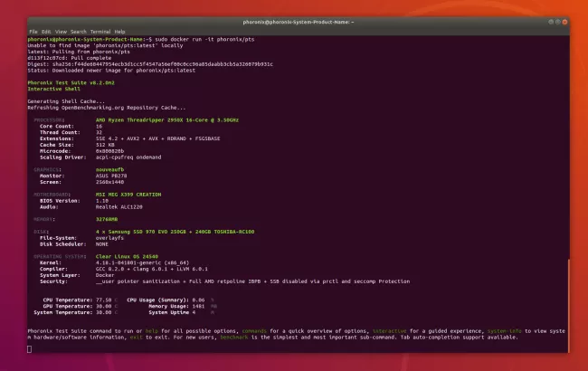The height and width of the screenshot is (371, 588).
Task: Open the Terminal menu
Action: [100, 32]
